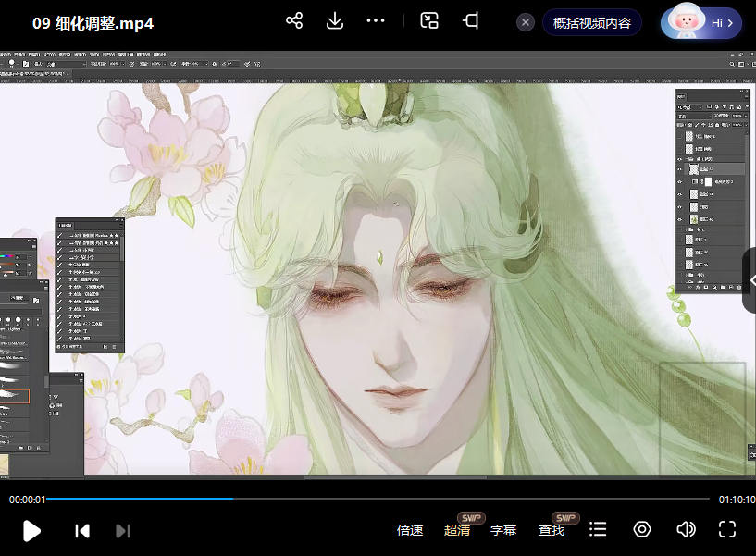
Task: Click the picture-in-picture icon in top bar
Action: click(429, 21)
